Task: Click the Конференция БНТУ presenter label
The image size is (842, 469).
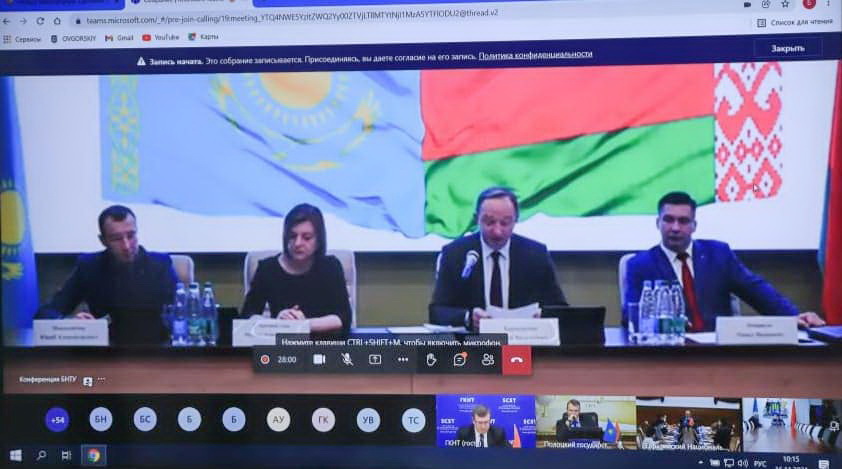Action: tap(48, 379)
